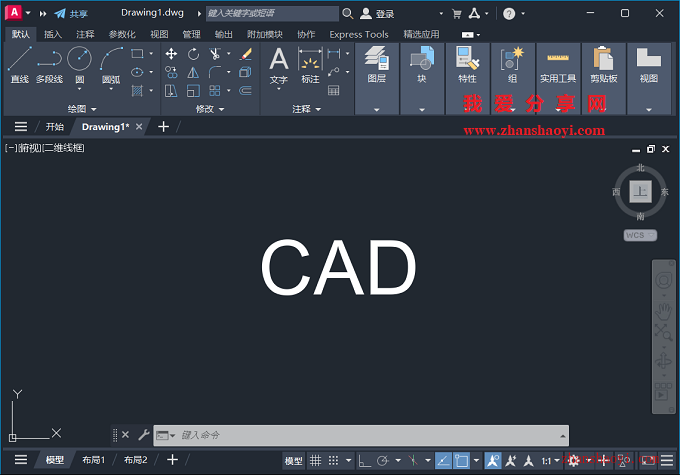The width and height of the screenshot is (680, 475).
Task: Activate the Copy objects tool
Action: (171, 72)
